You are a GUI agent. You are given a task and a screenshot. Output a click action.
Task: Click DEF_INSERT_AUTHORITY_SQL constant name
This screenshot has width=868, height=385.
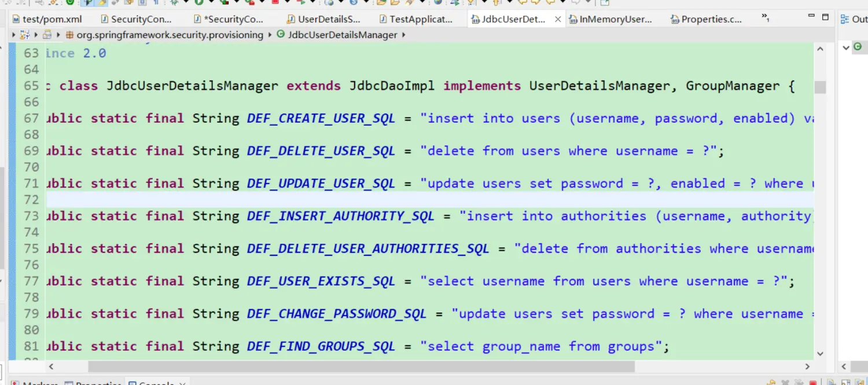pyautogui.click(x=341, y=216)
